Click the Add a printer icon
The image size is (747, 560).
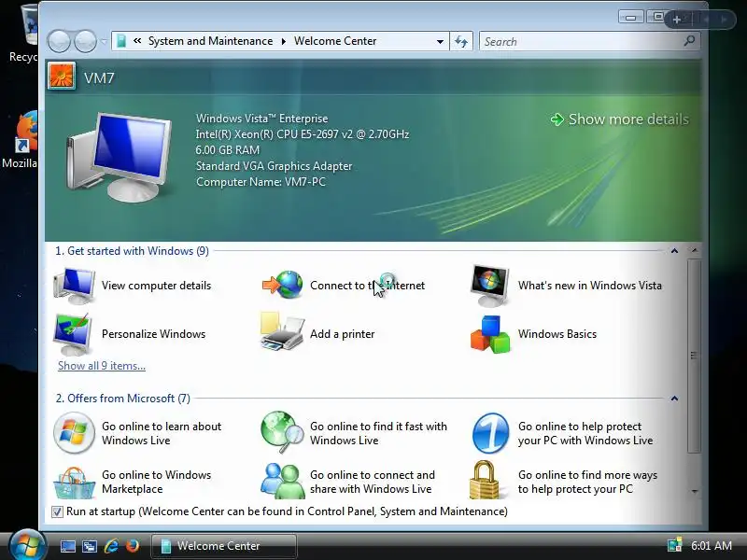coord(282,332)
